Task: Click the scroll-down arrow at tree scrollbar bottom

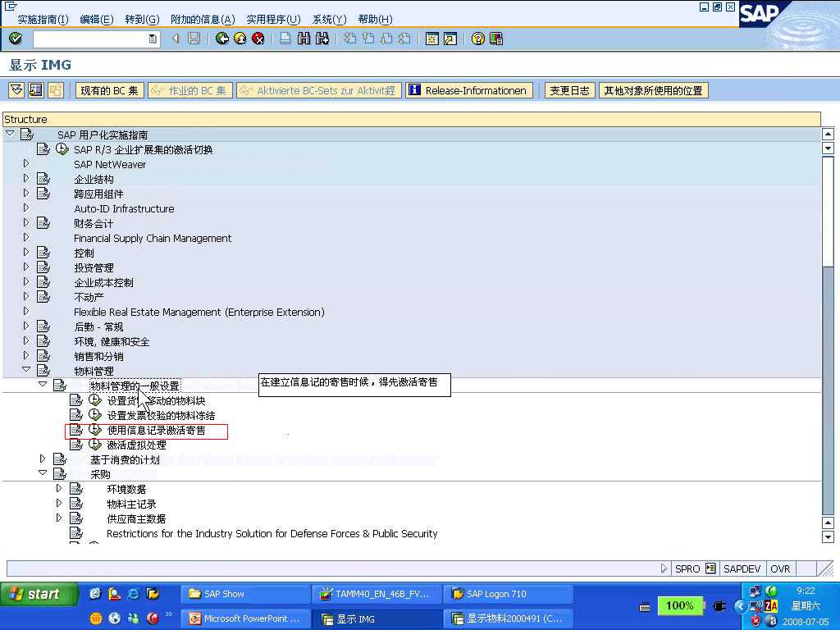Action: pyautogui.click(x=828, y=536)
